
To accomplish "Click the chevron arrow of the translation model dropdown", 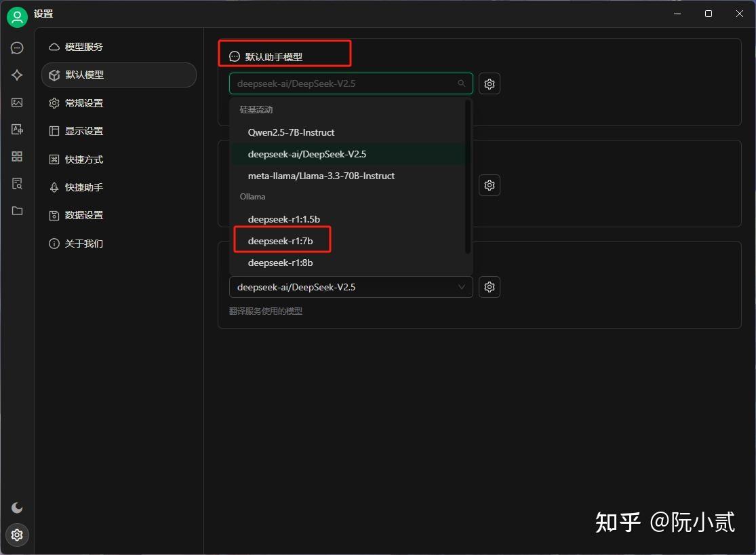I will pyautogui.click(x=462, y=287).
